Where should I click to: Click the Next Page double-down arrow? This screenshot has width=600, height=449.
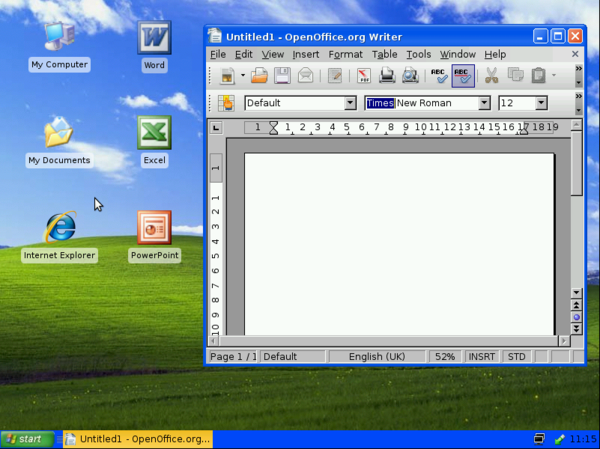pos(576,328)
